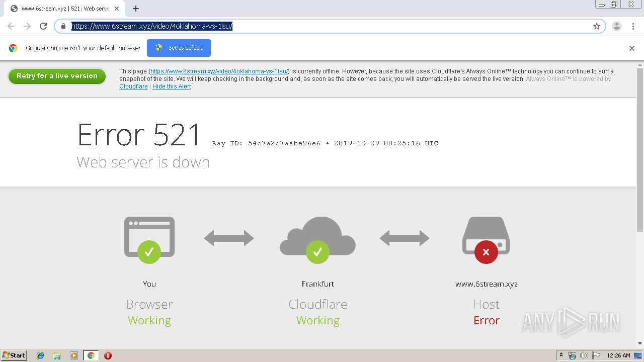
Task: Open Internet Explorer from taskbar
Action: (x=40, y=355)
